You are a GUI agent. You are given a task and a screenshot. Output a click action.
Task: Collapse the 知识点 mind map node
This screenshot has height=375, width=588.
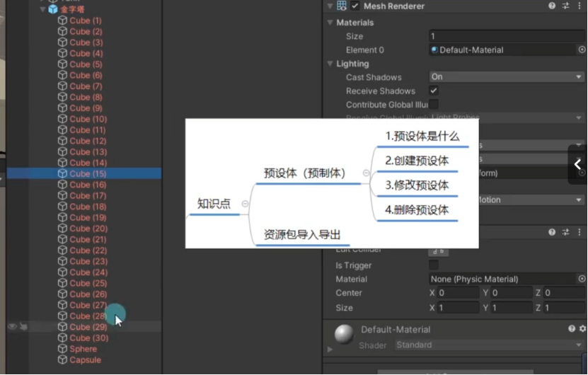(x=245, y=204)
